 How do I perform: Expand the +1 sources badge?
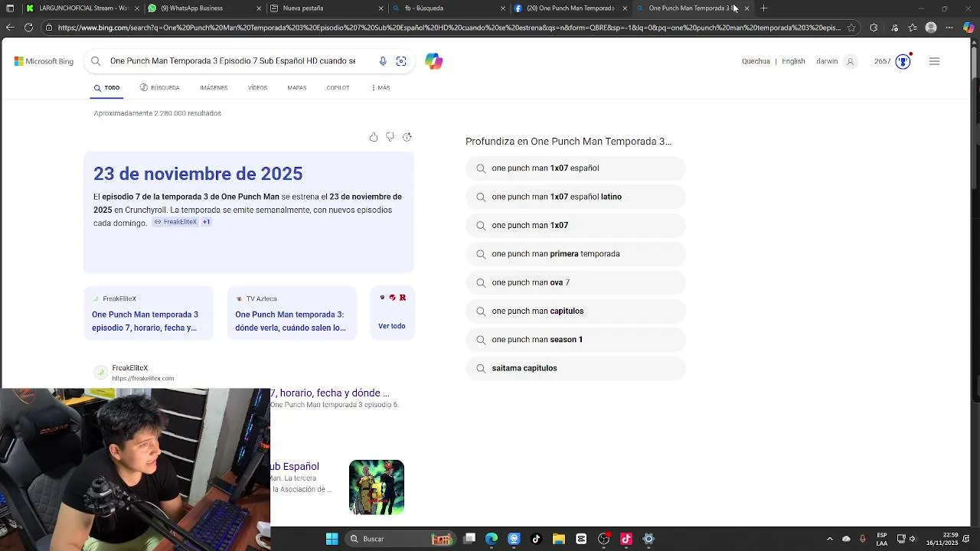206,222
